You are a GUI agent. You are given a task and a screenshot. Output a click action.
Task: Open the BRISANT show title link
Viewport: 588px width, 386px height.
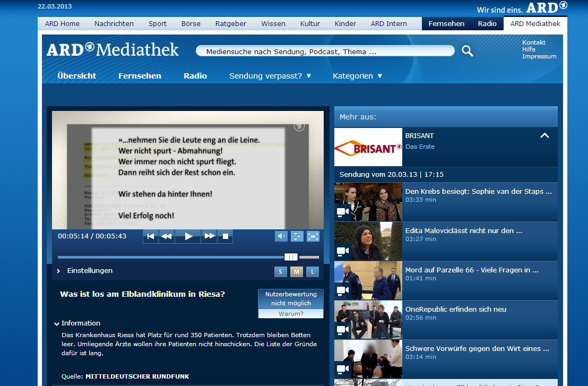tap(419, 136)
